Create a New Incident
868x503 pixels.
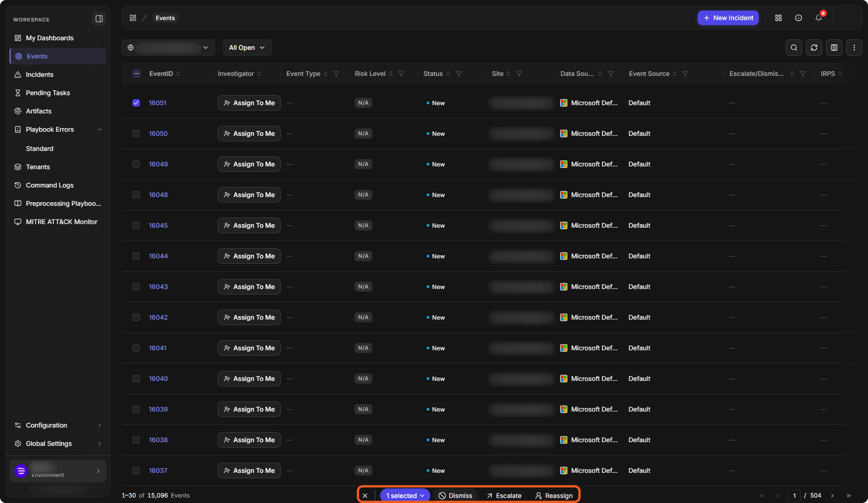coord(728,18)
